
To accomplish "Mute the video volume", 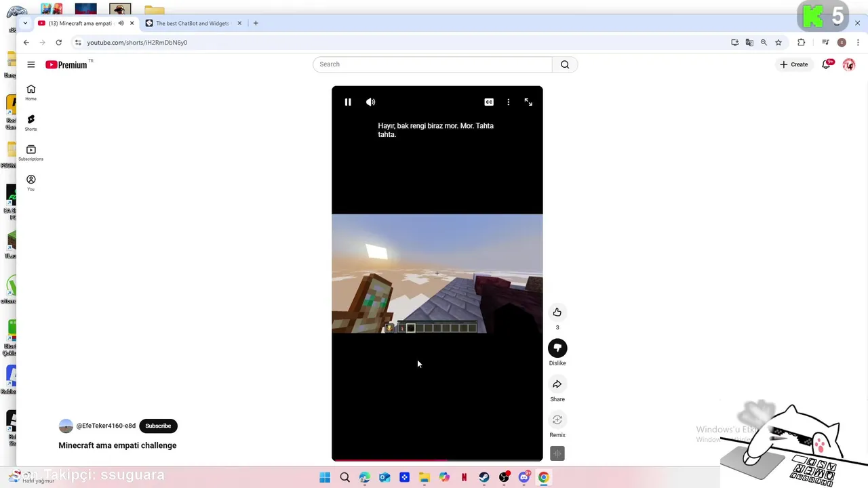I will click(x=370, y=102).
